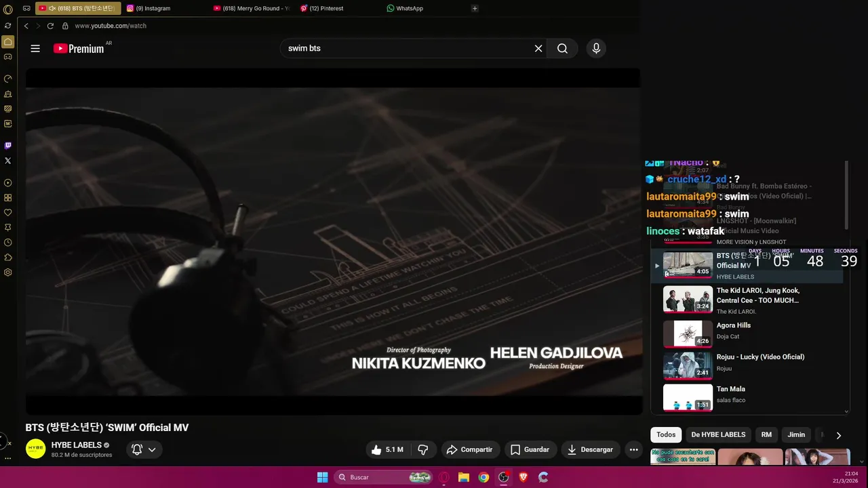This screenshot has width=868, height=488.
Task: Open the Twitch sidebar panel
Action: [x=8, y=145]
